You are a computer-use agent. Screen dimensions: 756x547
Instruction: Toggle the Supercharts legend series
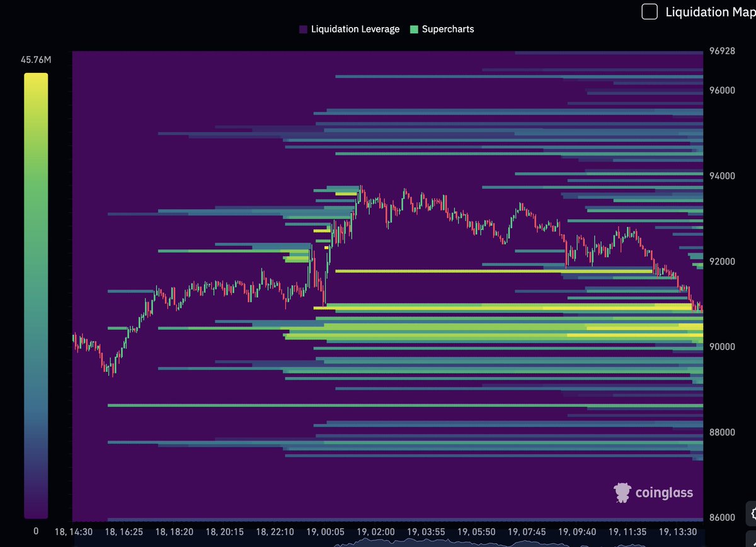pyautogui.click(x=442, y=29)
